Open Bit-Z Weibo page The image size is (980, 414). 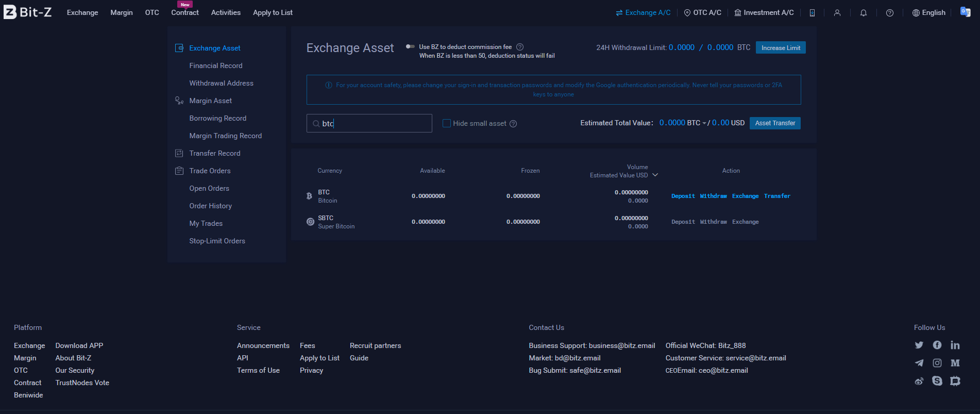click(919, 381)
